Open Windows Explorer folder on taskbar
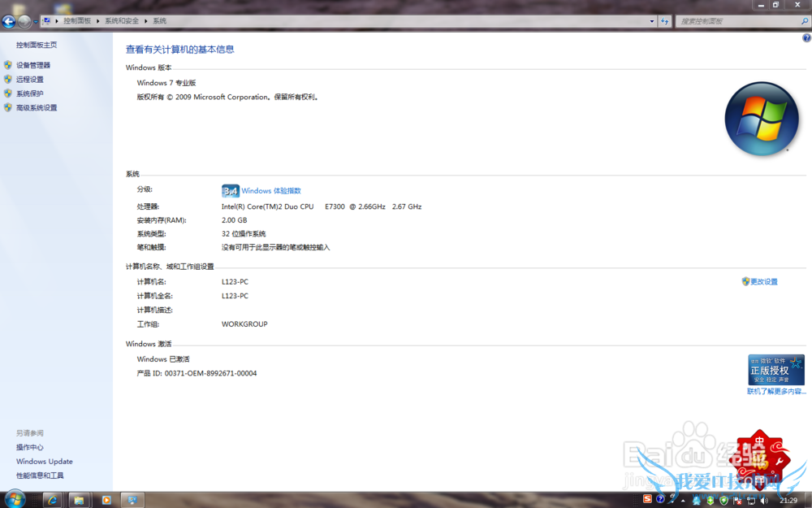 pos(79,500)
